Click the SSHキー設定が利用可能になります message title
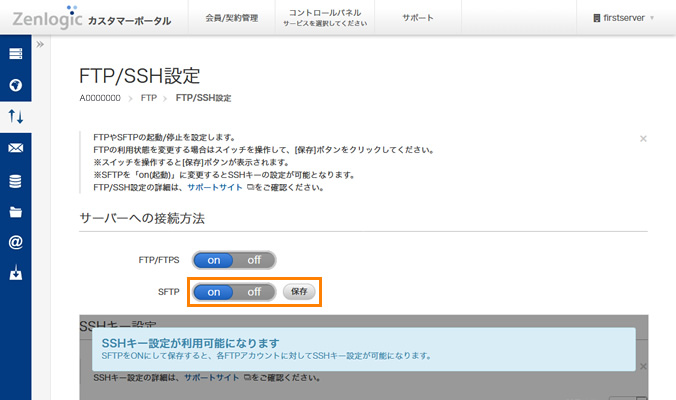This screenshot has width=676, height=400. 191,343
